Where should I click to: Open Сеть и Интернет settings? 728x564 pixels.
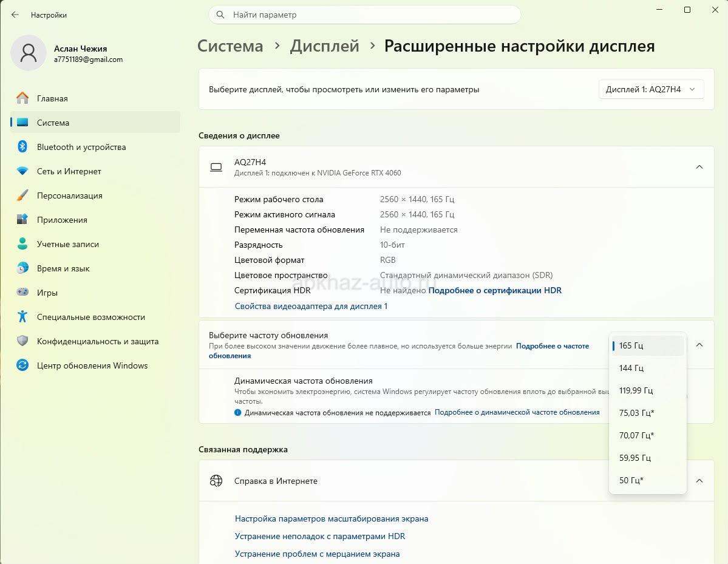95,171
